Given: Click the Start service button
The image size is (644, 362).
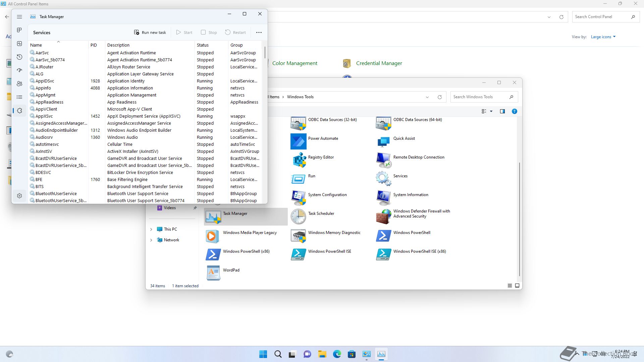Looking at the screenshot, I should [184, 33].
